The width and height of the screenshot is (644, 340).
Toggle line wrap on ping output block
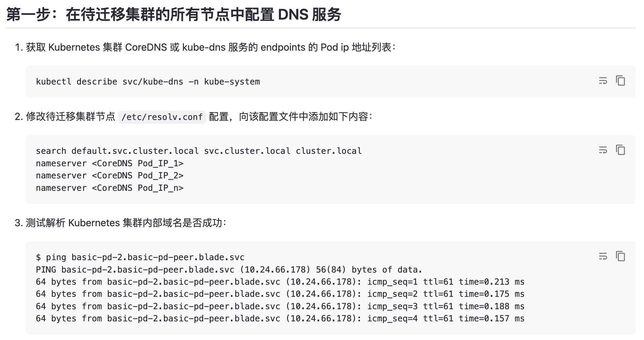(x=603, y=256)
